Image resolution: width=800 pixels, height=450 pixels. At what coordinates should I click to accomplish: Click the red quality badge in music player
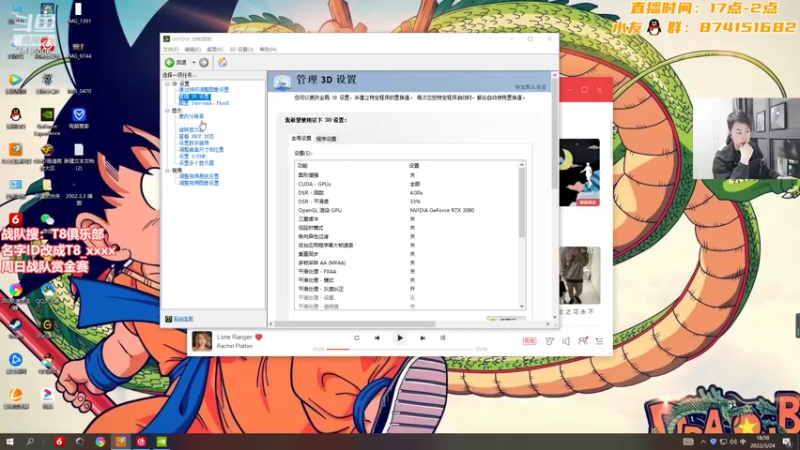[x=529, y=341]
